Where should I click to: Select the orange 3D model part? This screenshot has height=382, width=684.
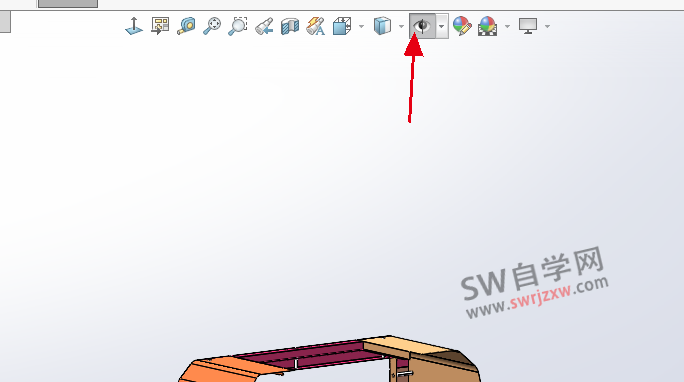(227, 369)
